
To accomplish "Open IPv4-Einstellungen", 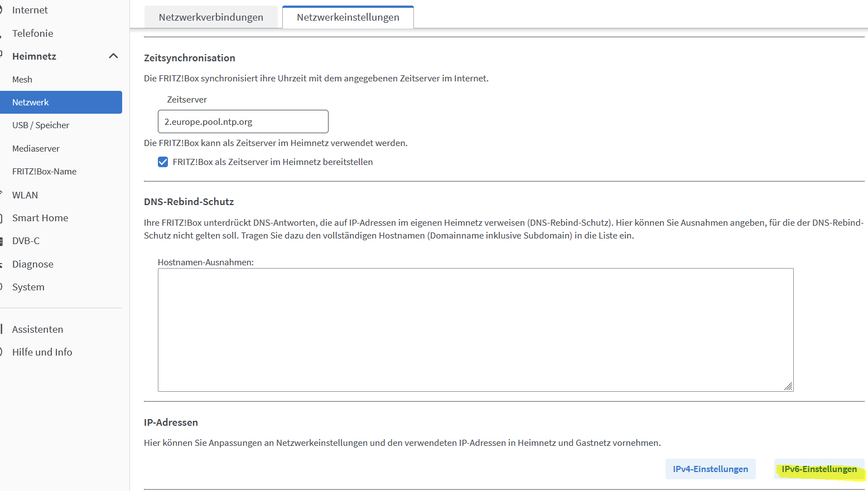I will pyautogui.click(x=711, y=469).
